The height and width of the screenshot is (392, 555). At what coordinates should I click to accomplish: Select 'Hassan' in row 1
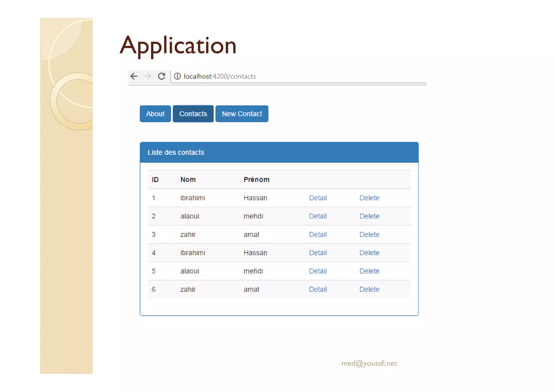(x=255, y=198)
